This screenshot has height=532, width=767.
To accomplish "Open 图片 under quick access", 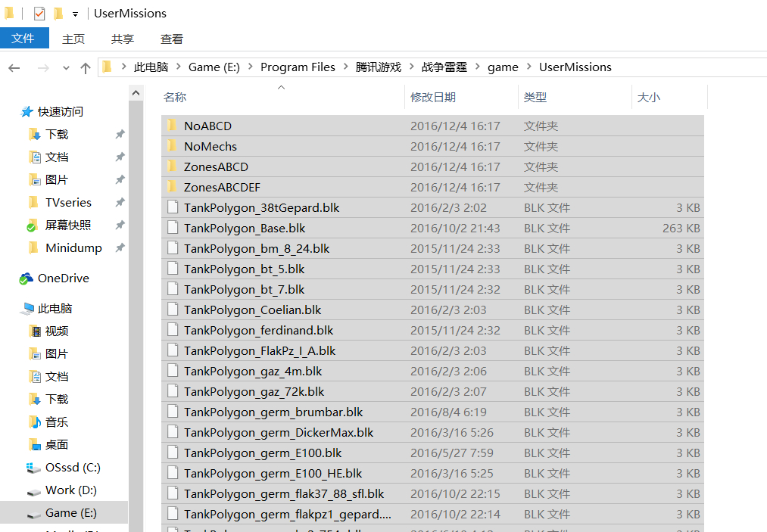I will 49,179.
